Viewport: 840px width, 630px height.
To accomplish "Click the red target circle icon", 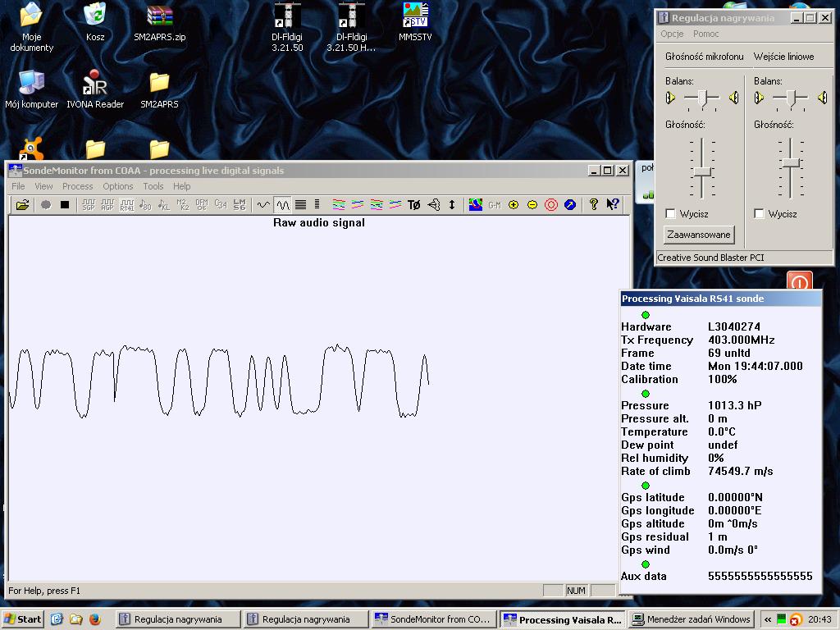I will point(551,204).
